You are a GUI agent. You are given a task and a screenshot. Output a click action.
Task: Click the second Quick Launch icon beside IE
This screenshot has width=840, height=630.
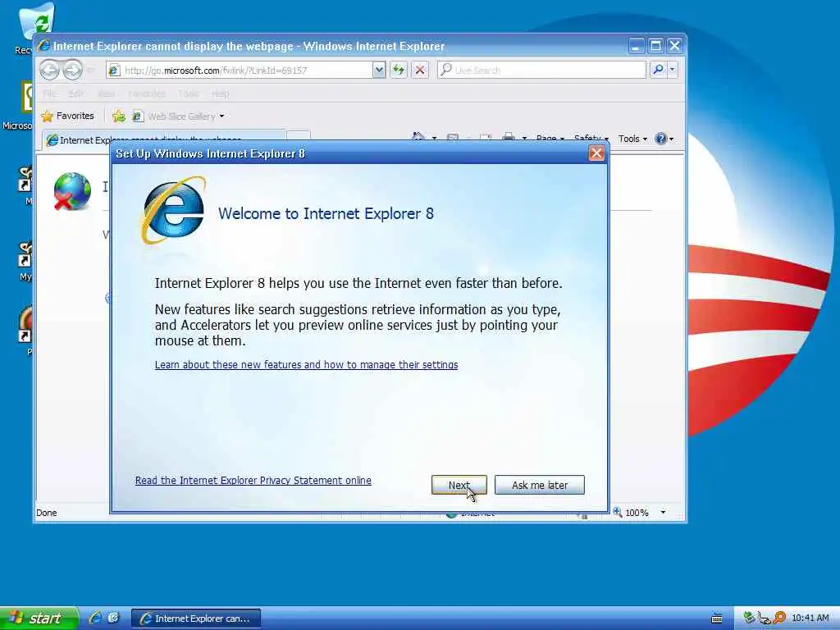[113, 618]
